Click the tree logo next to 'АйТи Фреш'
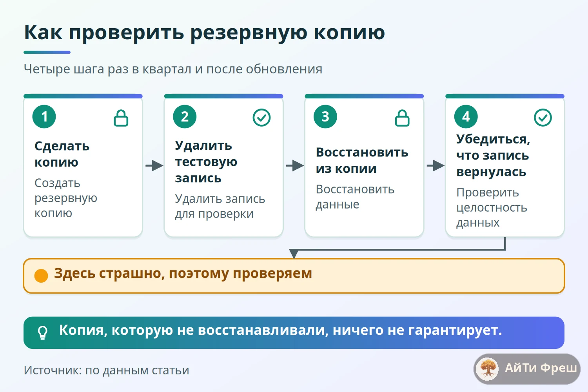 pyautogui.click(x=488, y=369)
